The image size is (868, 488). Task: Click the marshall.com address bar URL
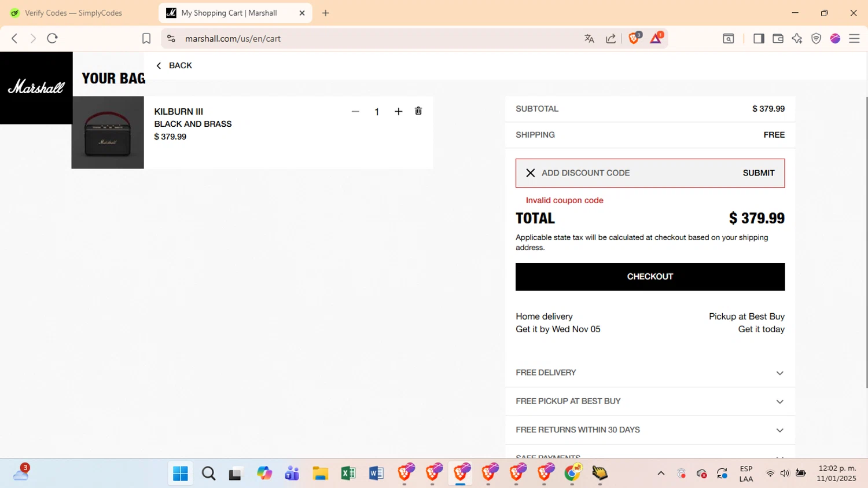pyautogui.click(x=233, y=39)
